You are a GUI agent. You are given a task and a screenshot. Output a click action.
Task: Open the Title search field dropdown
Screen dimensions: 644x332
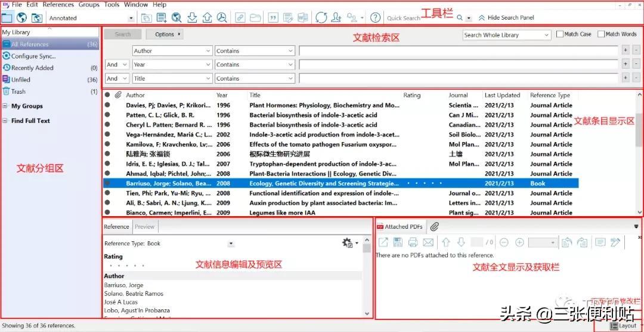coord(172,78)
